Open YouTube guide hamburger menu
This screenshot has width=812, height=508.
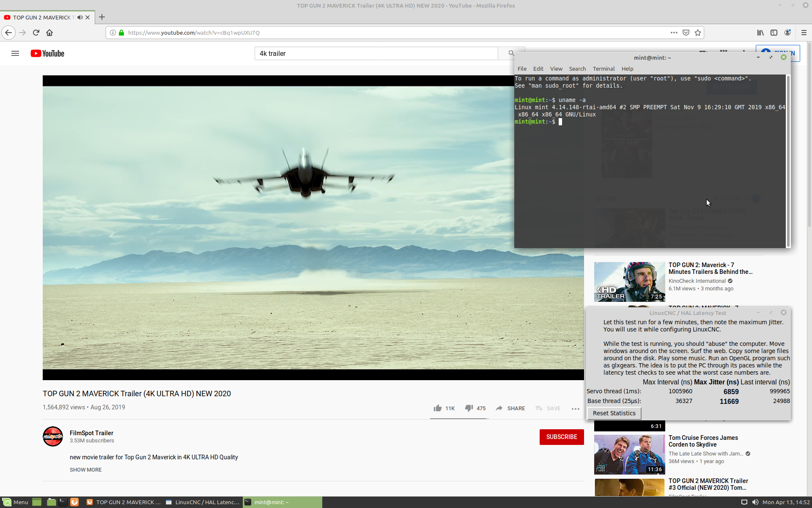(15, 53)
